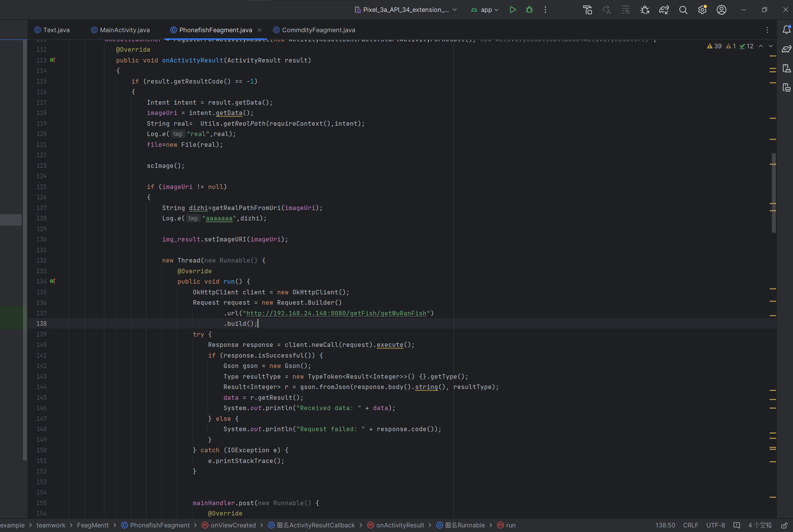The height and width of the screenshot is (532, 793).
Task: Open the Pixel_3a device selector dropdown
Action: (406, 10)
